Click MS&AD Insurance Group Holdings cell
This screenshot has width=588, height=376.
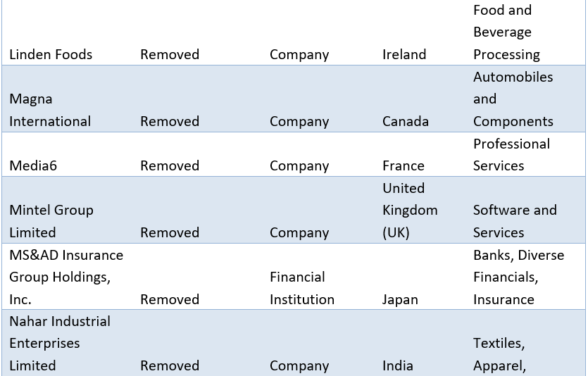point(66,277)
